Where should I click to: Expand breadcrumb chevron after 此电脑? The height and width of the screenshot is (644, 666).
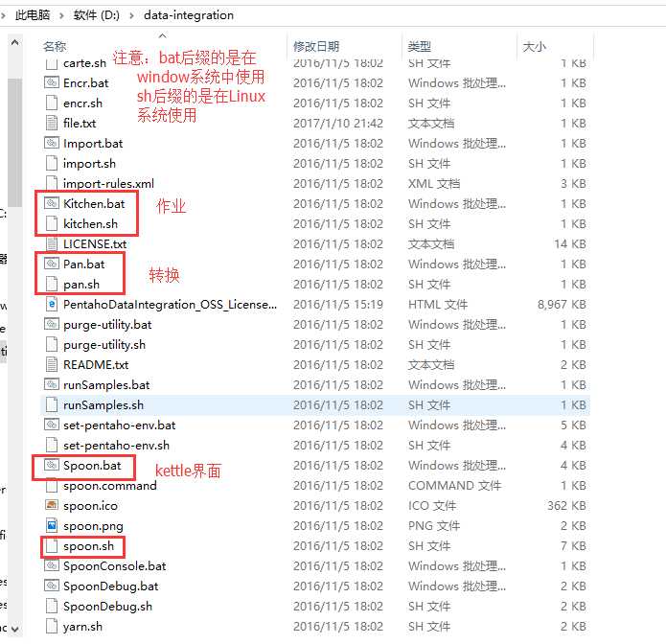[62, 15]
